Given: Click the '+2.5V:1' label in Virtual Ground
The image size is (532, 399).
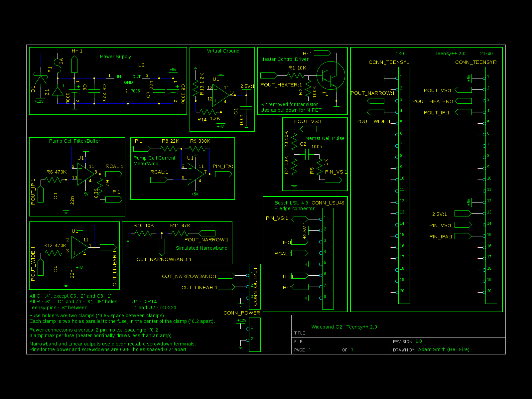Looking at the screenshot, I should coord(246,86).
